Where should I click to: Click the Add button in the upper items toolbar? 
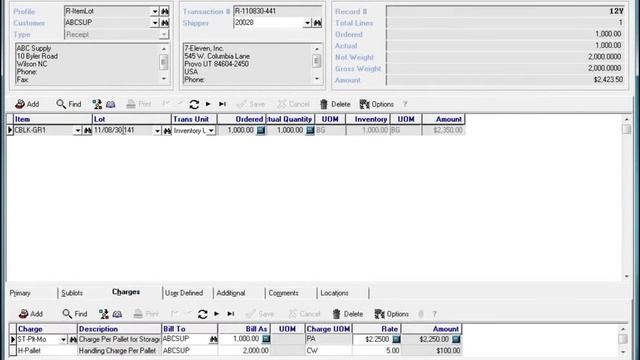(27, 104)
